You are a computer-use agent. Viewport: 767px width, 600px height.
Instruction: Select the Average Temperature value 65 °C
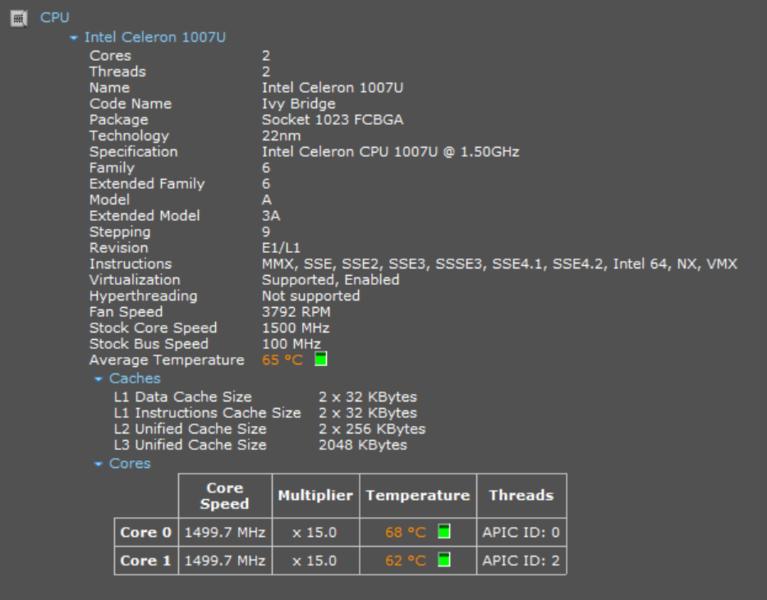(x=282, y=360)
